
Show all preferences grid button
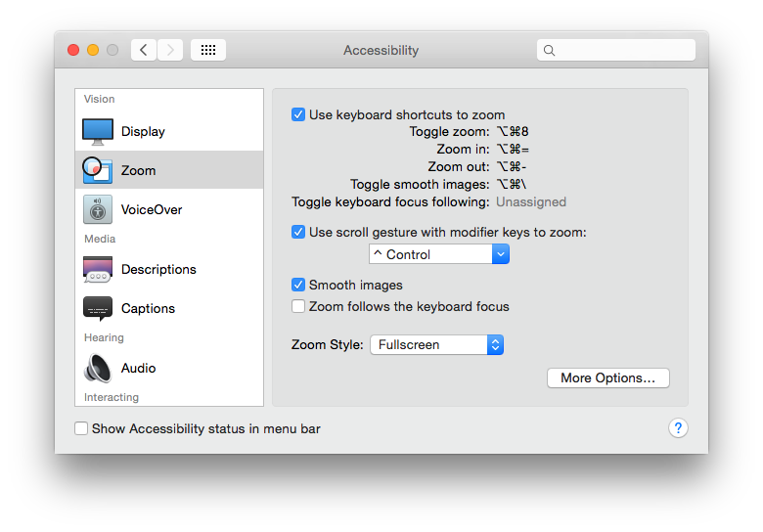tap(208, 50)
